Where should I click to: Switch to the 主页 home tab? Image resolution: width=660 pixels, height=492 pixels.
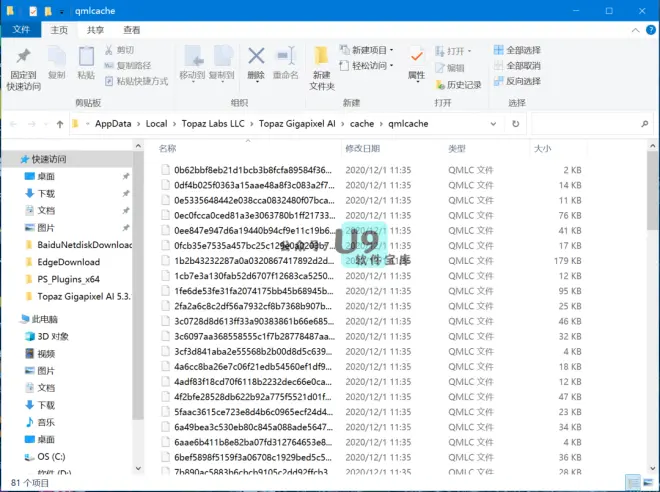pos(59,30)
